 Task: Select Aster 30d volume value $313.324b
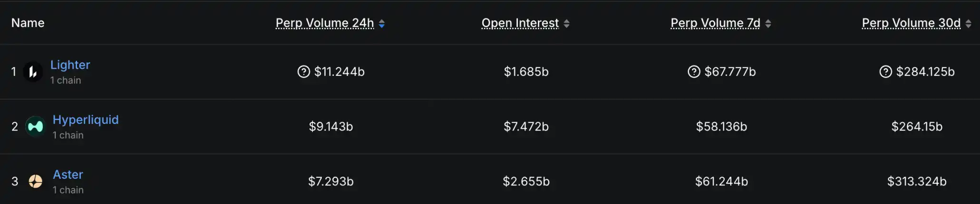click(917, 181)
